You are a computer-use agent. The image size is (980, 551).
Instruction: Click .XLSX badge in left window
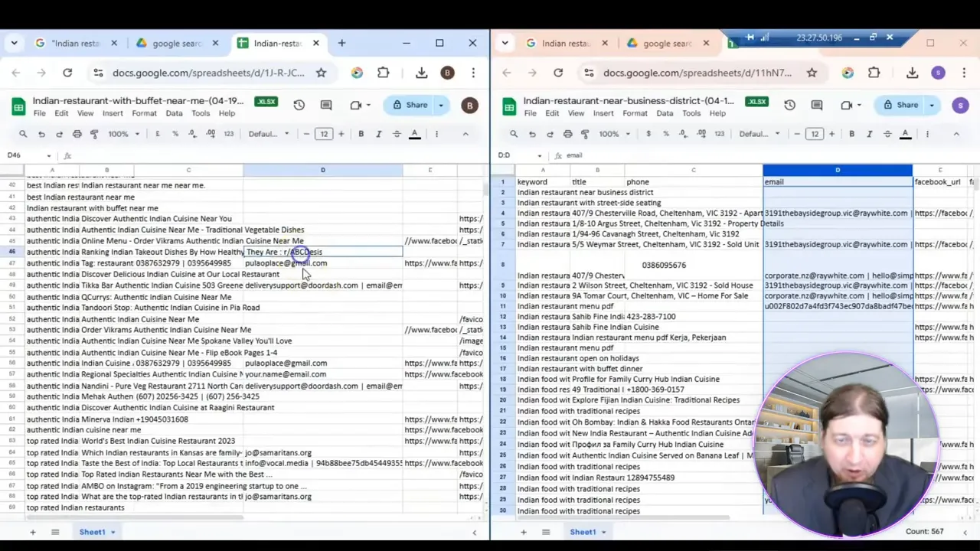266,101
